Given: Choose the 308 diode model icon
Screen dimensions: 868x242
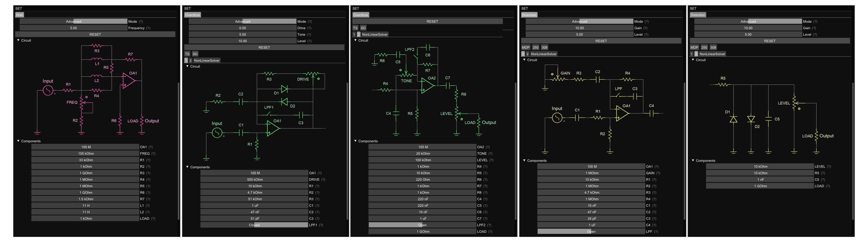Looking at the screenshot, I should 544,47.
